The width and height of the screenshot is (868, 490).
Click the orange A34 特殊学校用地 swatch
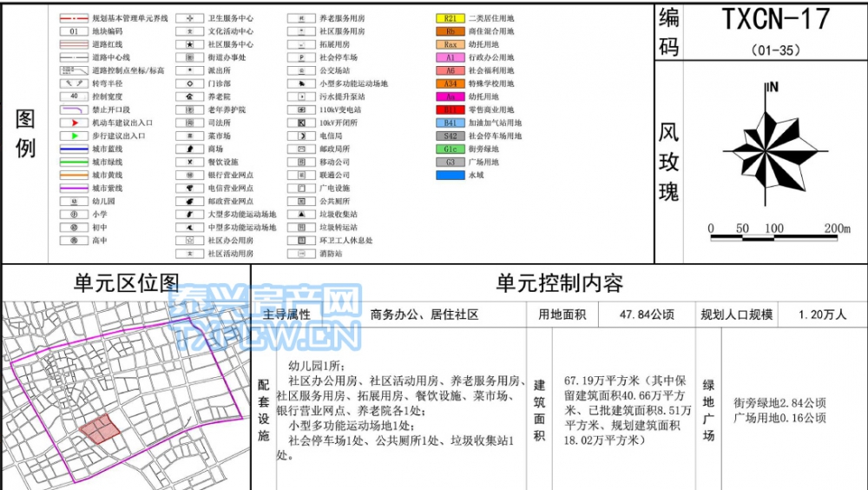(450, 83)
